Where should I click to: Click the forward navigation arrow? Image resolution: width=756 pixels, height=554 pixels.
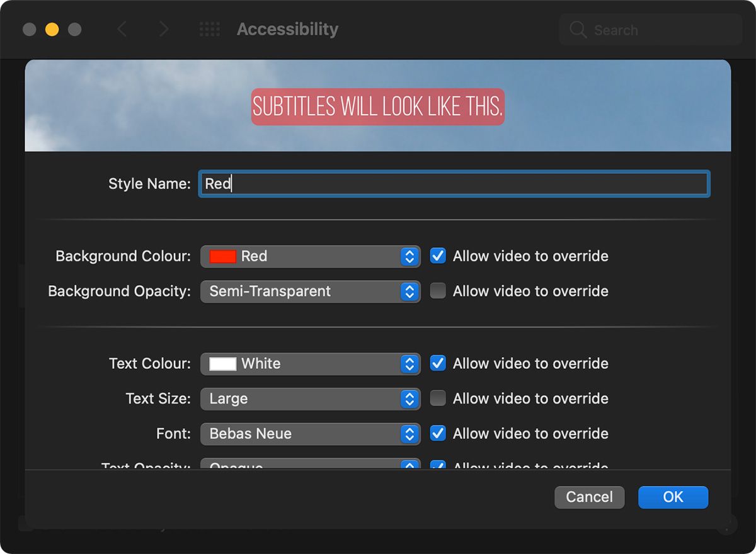click(x=164, y=29)
